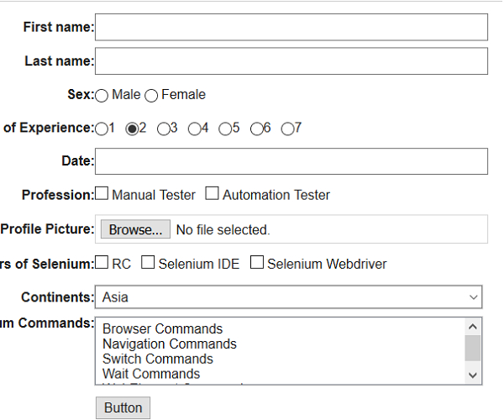
Task: Click Browse to upload profile picture
Action: 135,229
